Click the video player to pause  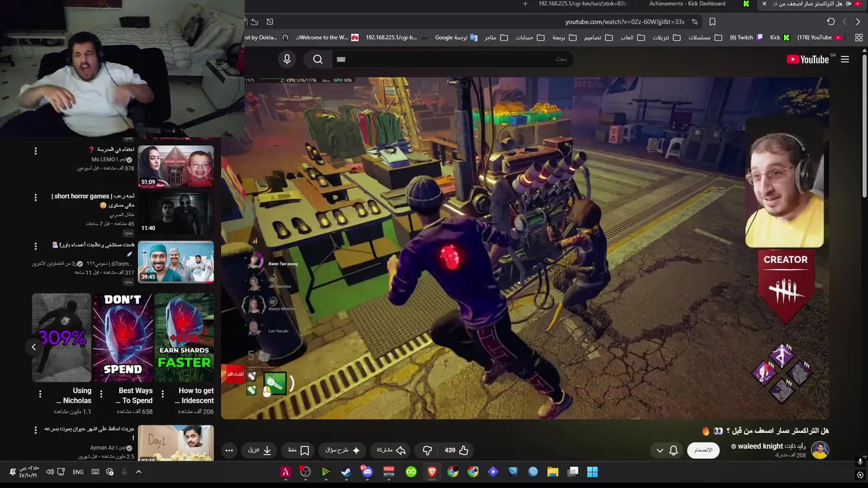[526, 247]
